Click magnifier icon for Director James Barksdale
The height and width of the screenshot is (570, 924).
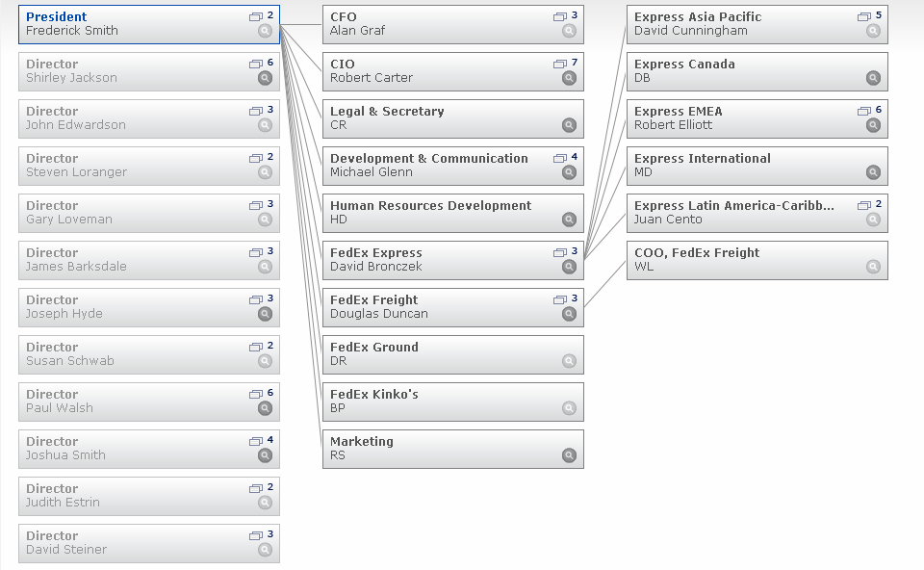[266, 267]
